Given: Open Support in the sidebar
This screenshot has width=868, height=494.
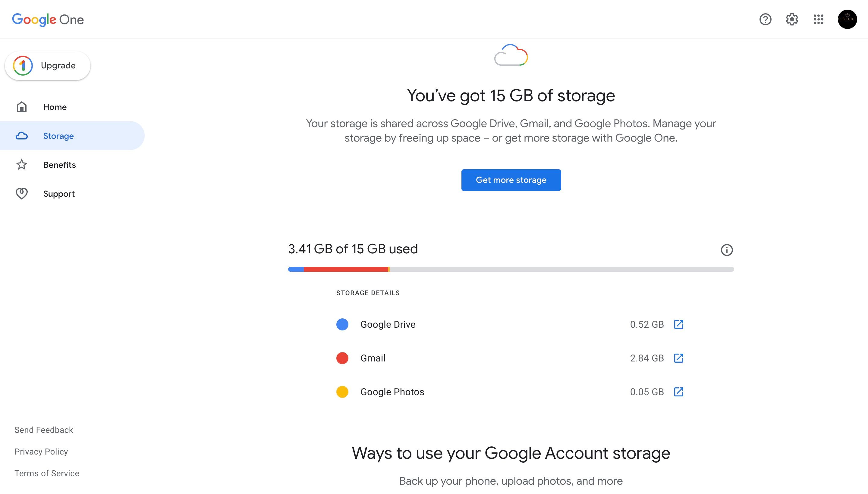Looking at the screenshot, I should click(59, 194).
